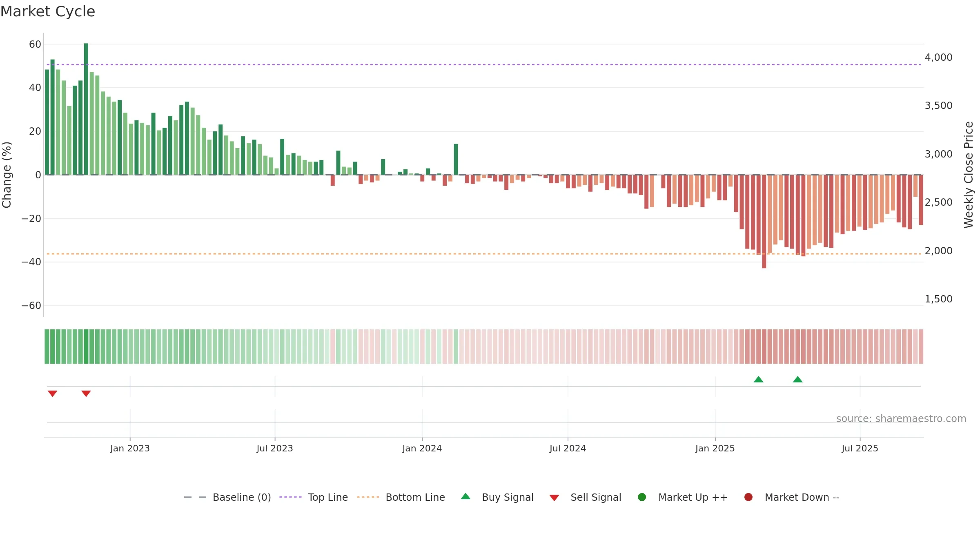Click the '−20' left axis tick
Viewport: 980px width, 551px height.
(x=31, y=218)
